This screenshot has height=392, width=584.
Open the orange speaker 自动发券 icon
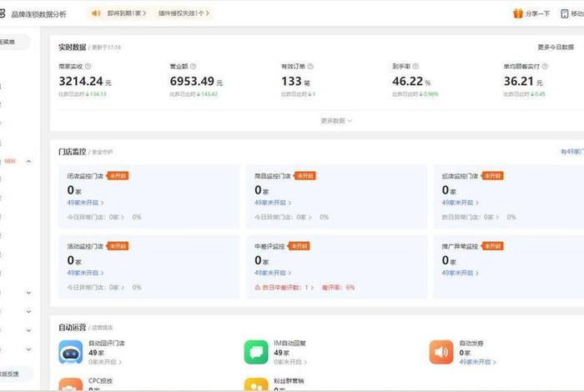click(441, 352)
